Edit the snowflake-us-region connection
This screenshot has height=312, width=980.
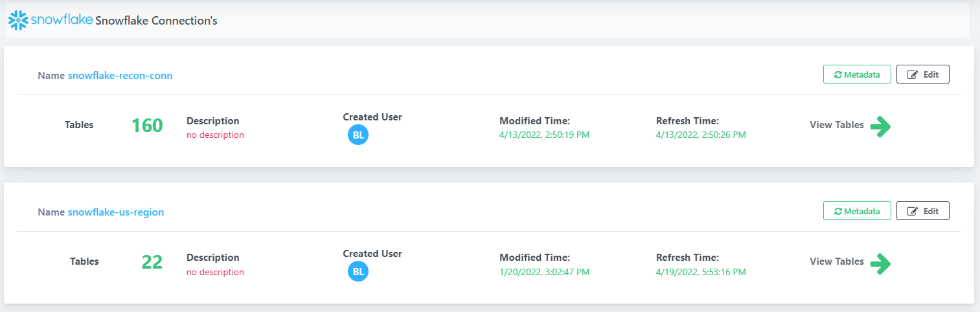923,211
